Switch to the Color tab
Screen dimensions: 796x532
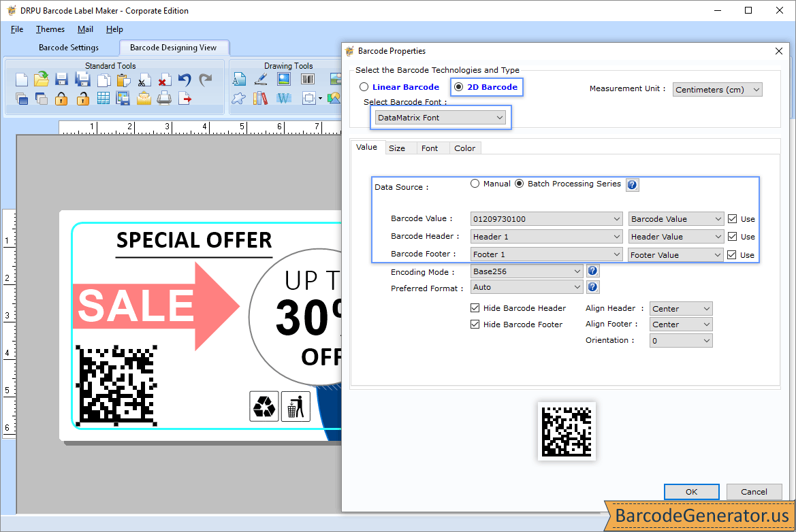[465, 148]
